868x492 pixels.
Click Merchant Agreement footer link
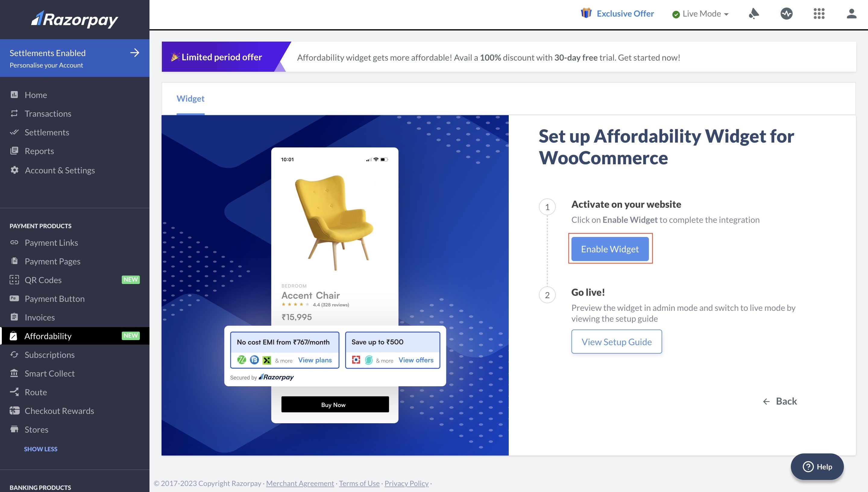coord(299,483)
